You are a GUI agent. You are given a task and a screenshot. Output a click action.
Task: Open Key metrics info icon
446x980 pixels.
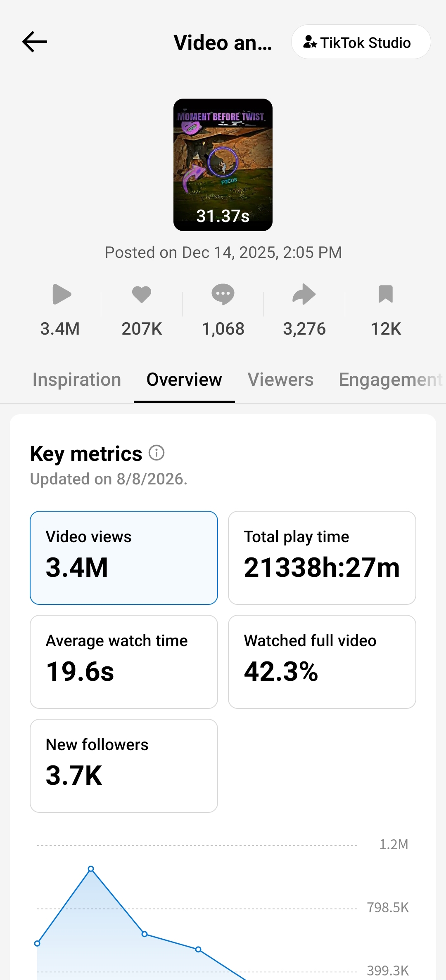tap(157, 453)
